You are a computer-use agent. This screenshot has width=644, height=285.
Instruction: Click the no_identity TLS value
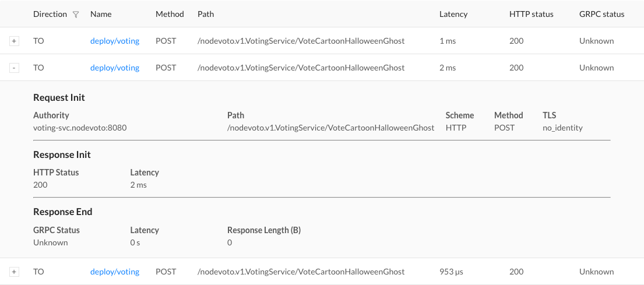coord(562,128)
